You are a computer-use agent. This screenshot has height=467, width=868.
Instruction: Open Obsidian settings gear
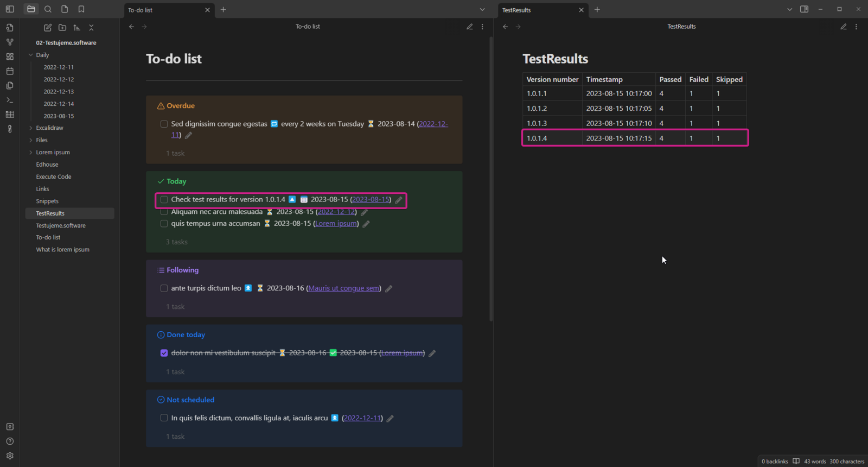(x=10, y=456)
